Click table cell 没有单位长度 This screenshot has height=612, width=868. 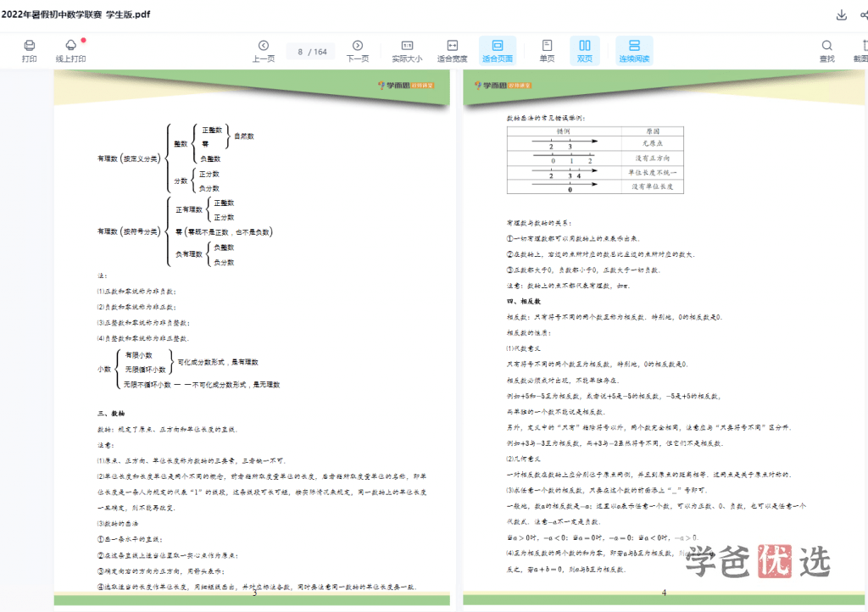pyautogui.click(x=652, y=187)
